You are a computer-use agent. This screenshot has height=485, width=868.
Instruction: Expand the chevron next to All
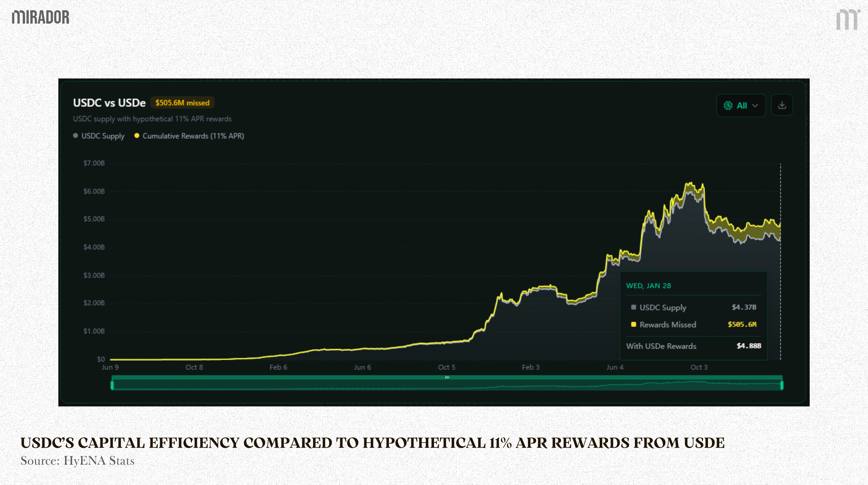point(755,106)
